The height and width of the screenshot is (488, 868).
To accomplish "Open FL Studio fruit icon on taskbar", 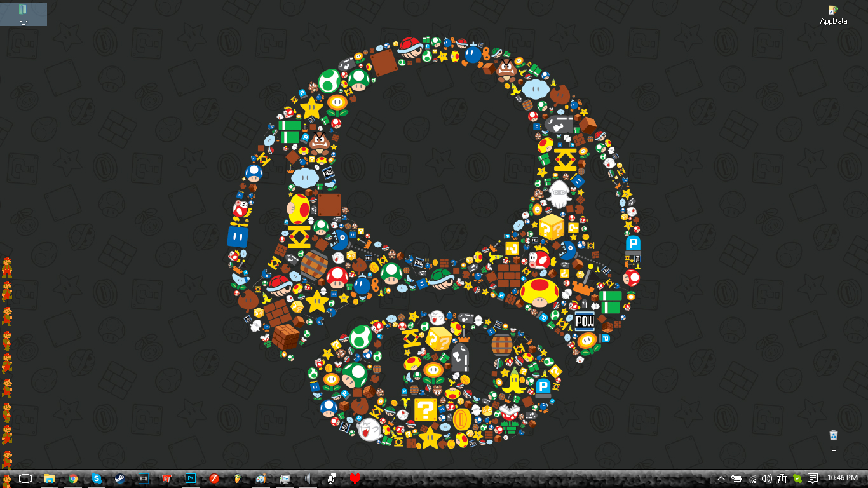I will 237,478.
